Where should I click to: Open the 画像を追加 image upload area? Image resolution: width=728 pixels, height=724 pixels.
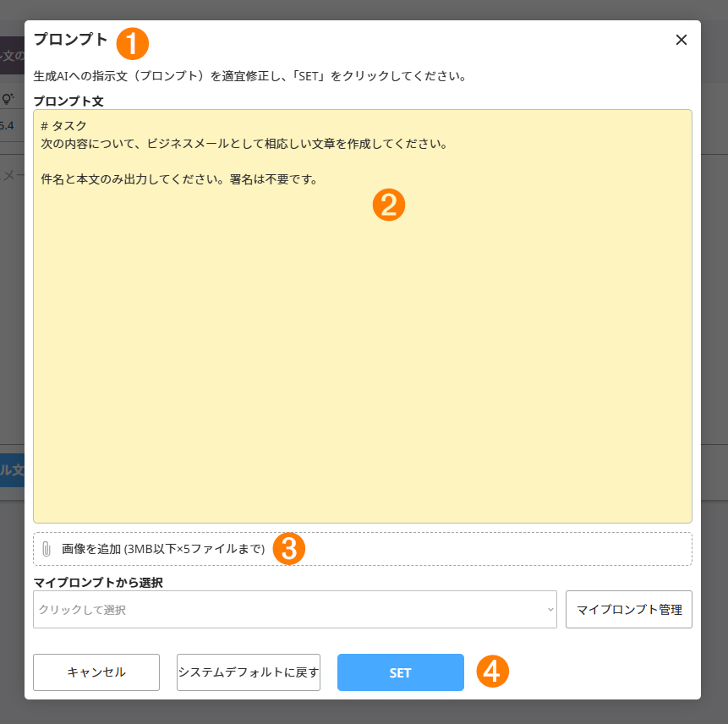363,549
